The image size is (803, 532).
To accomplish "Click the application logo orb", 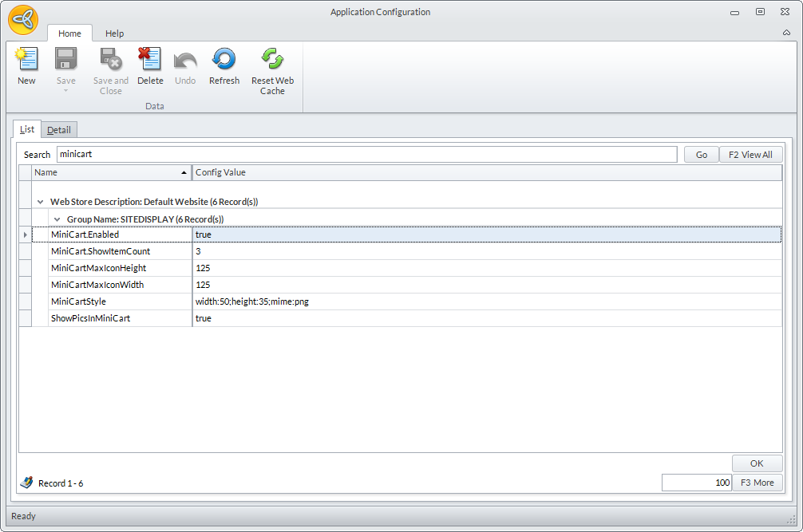I will [23, 19].
